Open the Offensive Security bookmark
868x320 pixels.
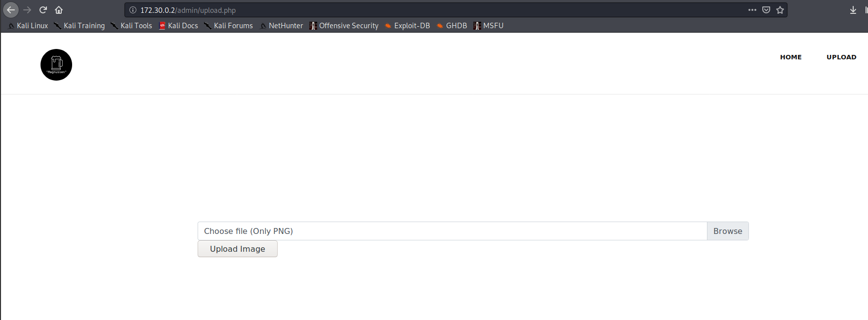coord(344,26)
